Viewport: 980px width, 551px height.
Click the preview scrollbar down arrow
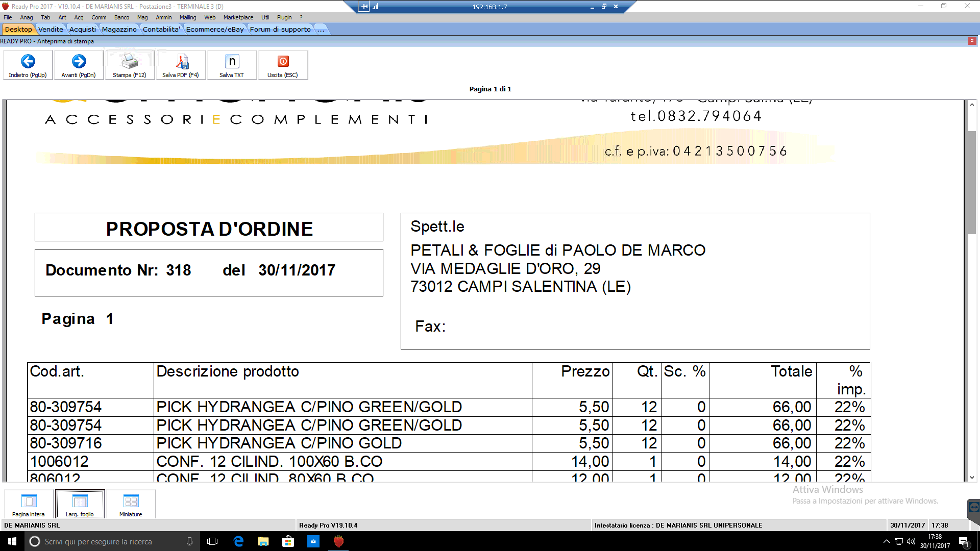(972, 478)
